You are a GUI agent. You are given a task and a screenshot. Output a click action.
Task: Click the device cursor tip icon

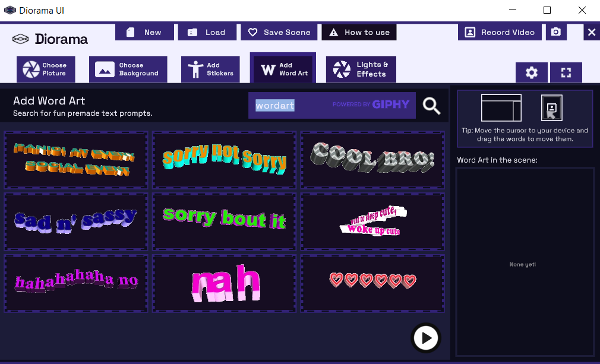(x=551, y=107)
